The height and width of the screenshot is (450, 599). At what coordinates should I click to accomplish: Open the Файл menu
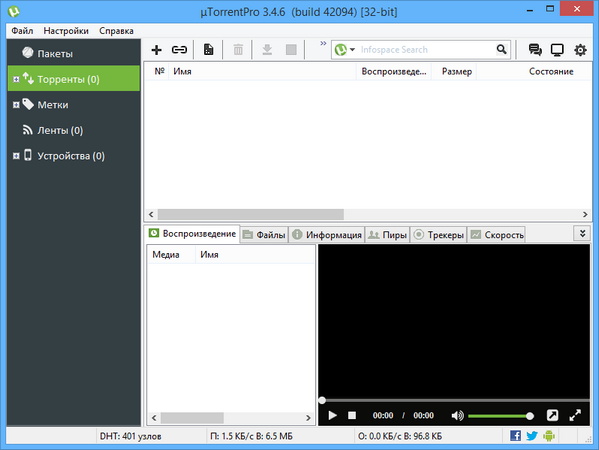point(22,31)
